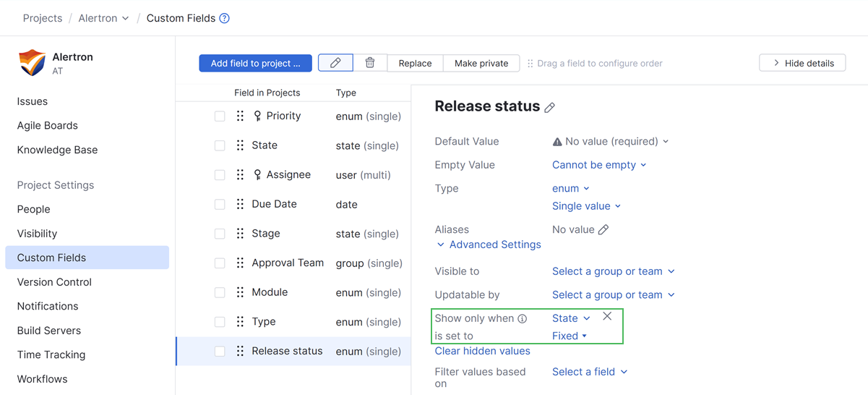This screenshot has width=868, height=395.
Task: Tick the Release status checkbox
Action: pyautogui.click(x=220, y=352)
